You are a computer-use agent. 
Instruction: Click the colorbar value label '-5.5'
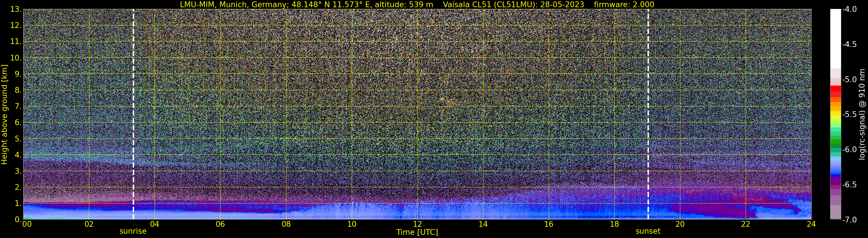(x=850, y=114)
